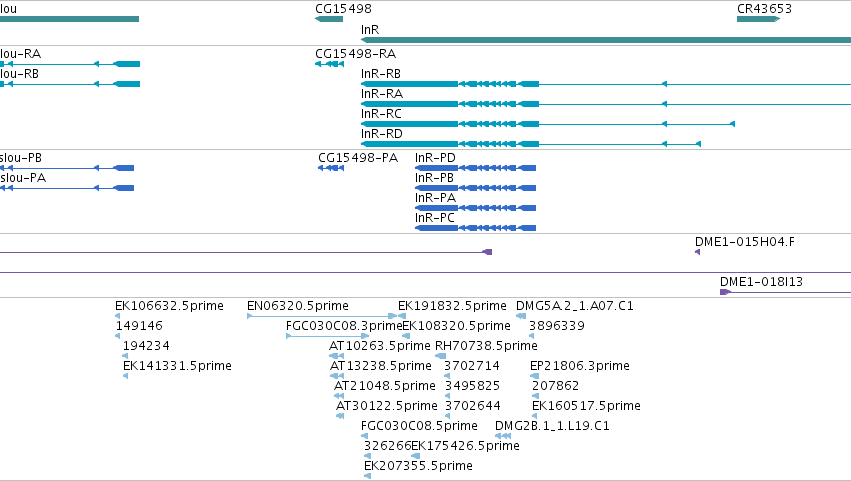Select FGC030C08.3prime EST label
The width and height of the screenshot is (851, 481).
[x=344, y=326]
